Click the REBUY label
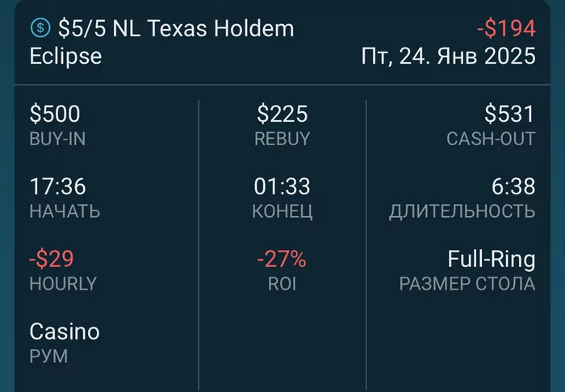The height and width of the screenshot is (392, 565). point(282,139)
